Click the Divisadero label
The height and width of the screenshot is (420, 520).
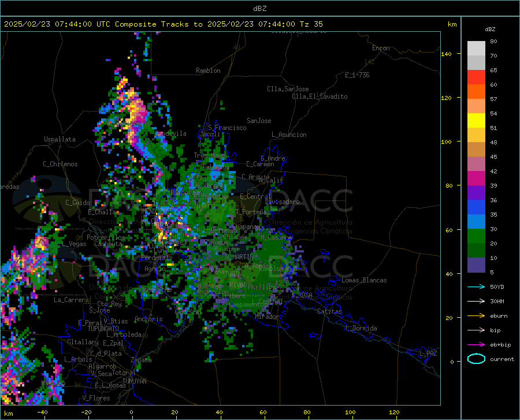282,202
